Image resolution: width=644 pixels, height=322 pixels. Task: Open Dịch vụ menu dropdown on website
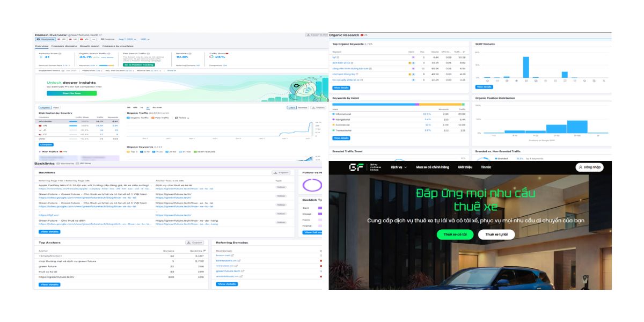coord(399,167)
